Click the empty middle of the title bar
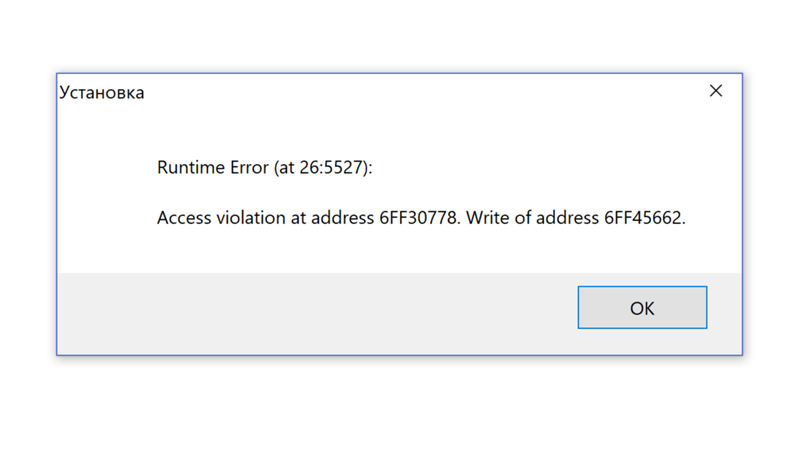 [400, 92]
